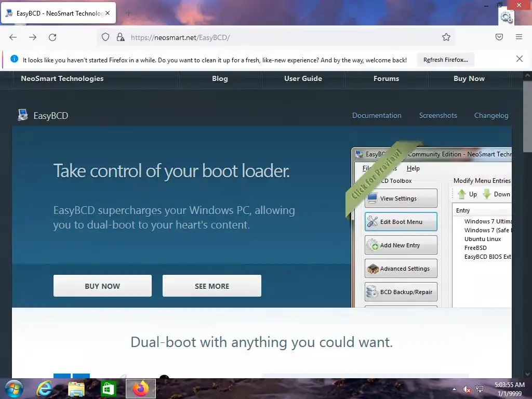Image resolution: width=532 pixels, height=399 pixels.
Task: Open the tracking protection shield icon
Action: pos(105,37)
